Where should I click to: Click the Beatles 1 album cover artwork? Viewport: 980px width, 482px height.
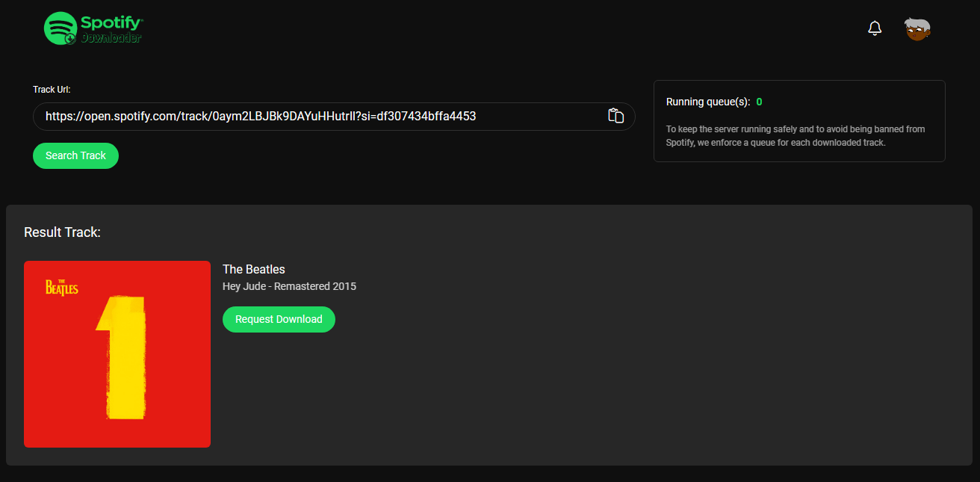coord(117,353)
